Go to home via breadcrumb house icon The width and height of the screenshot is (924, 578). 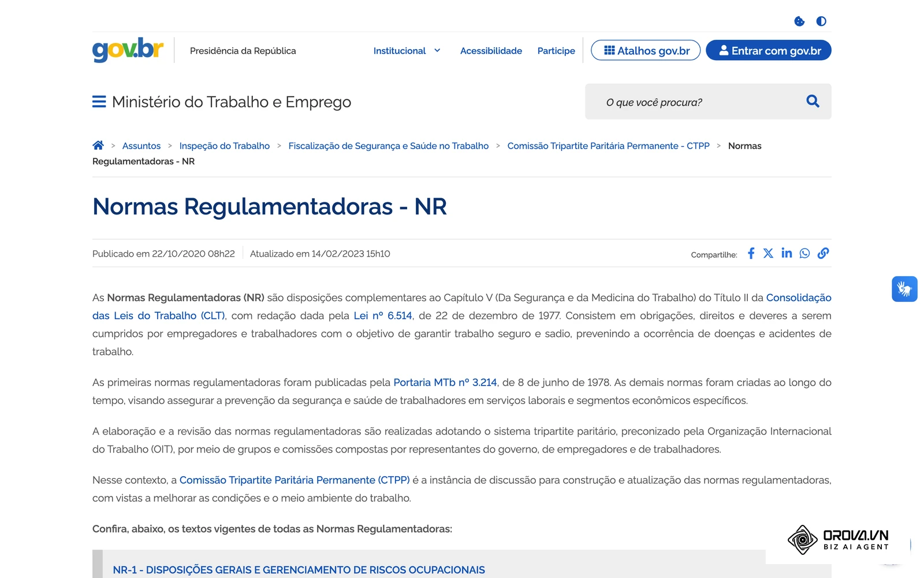98,145
